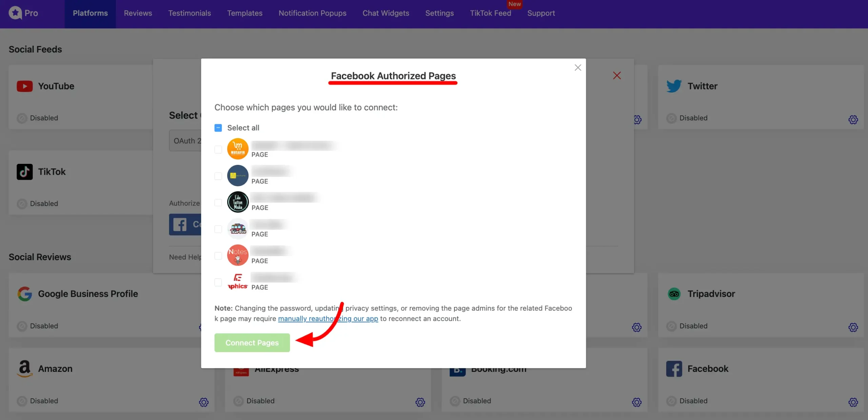
Task: Check the aphics page checkbox
Action: [218, 282]
